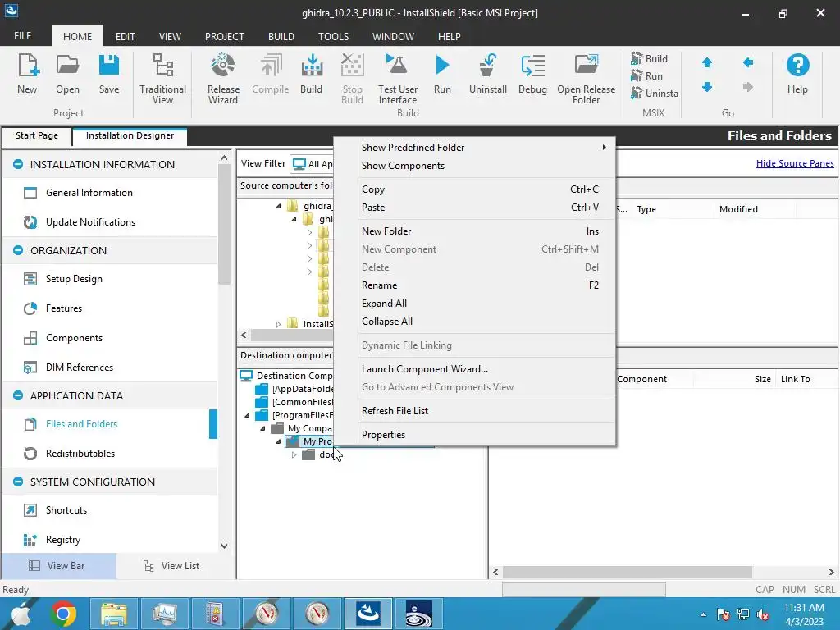840x630 pixels.
Task: Open File Explorer from taskbar
Action: point(113,614)
